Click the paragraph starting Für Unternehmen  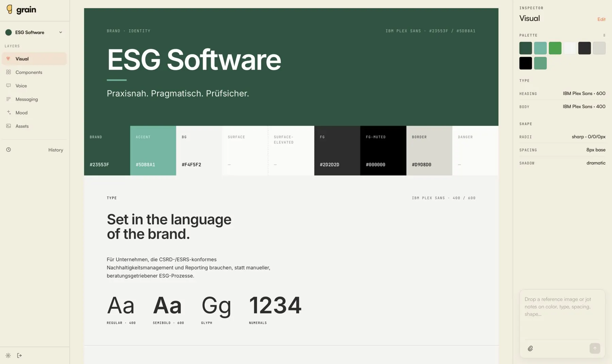pyautogui.click(x=188, y=268)
